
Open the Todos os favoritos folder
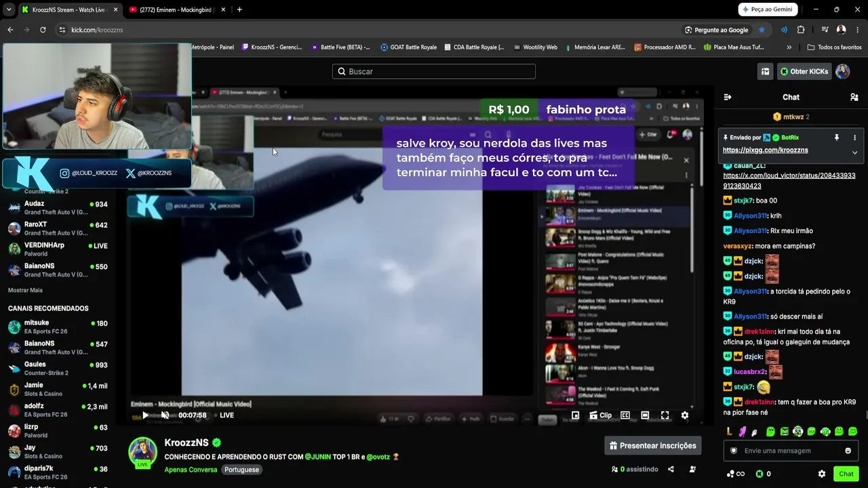[x=835, y=47]
